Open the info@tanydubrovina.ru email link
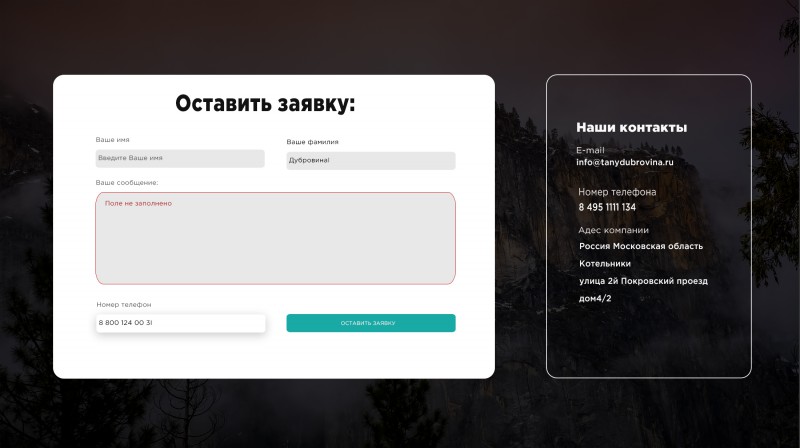Image resolution: width=800 pixels, height=448 pixels. pos(624,162)
